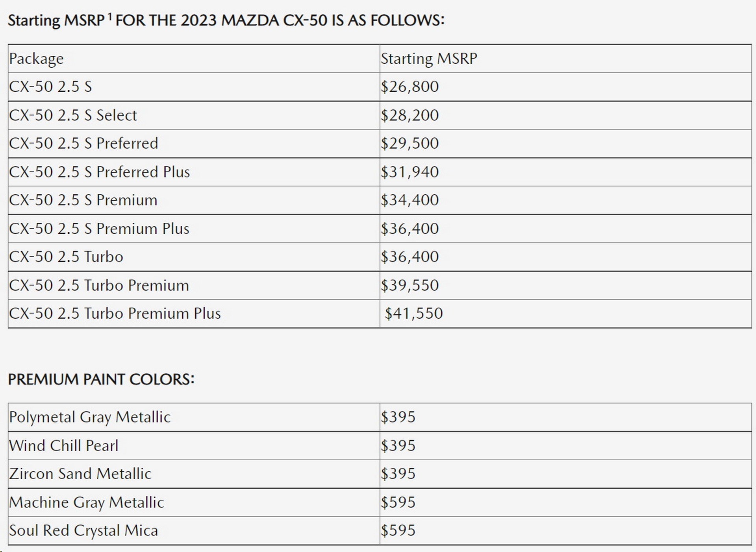Select the "CX-50 2.5 S Preferred Plus" row label
The width and height of the screenshot is (756, 552).
tap(99, 172)
